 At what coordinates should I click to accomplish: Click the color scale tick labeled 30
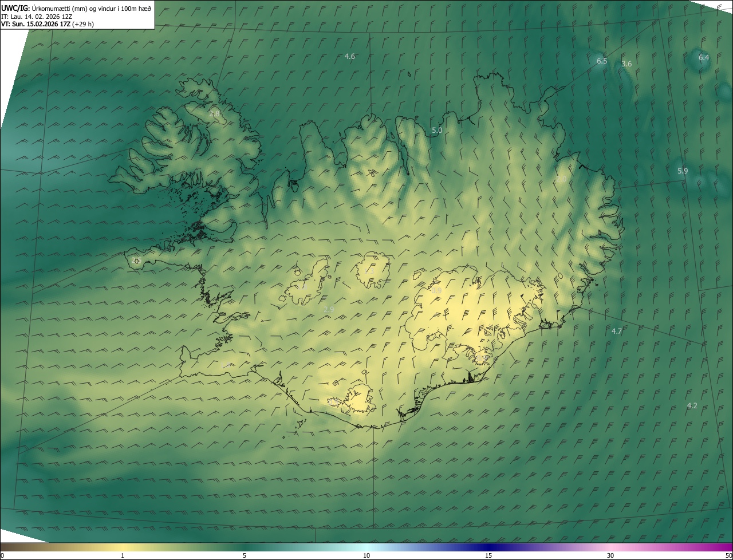(x=610, y=555)
